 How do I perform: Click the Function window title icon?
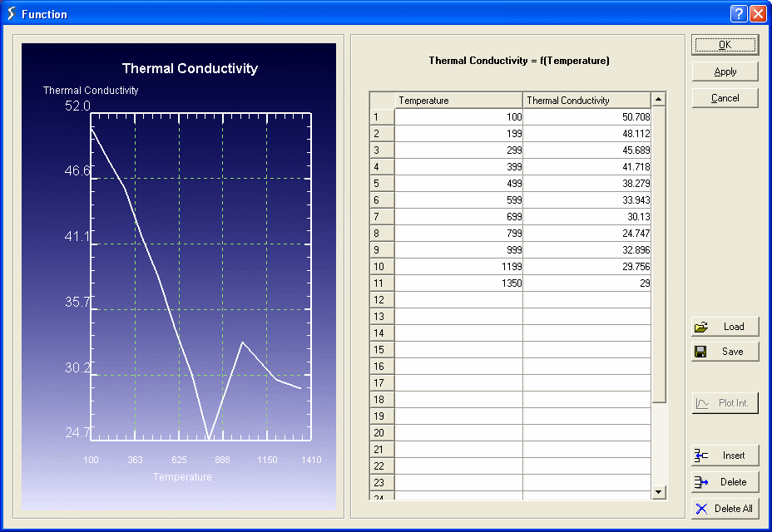pos(11,13)
